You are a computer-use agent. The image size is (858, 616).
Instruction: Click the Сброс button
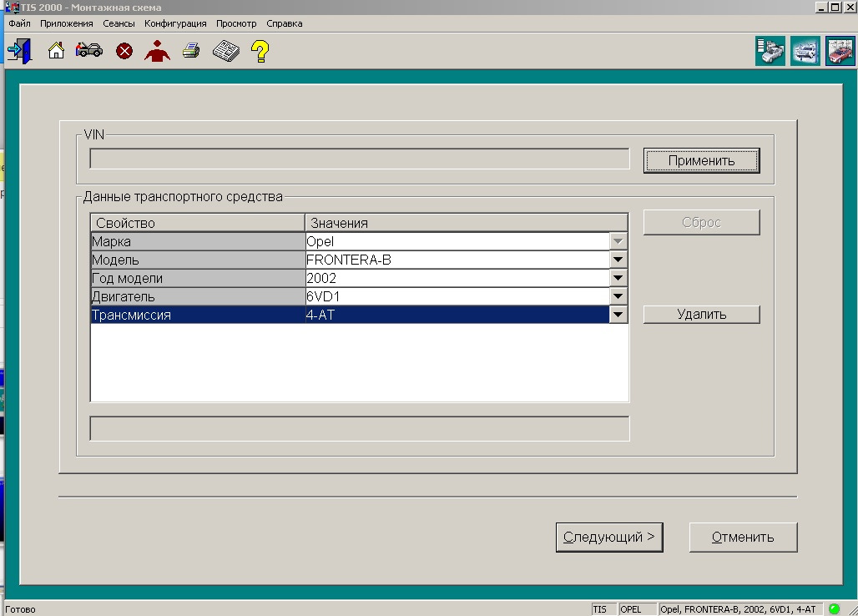point(701,223)
